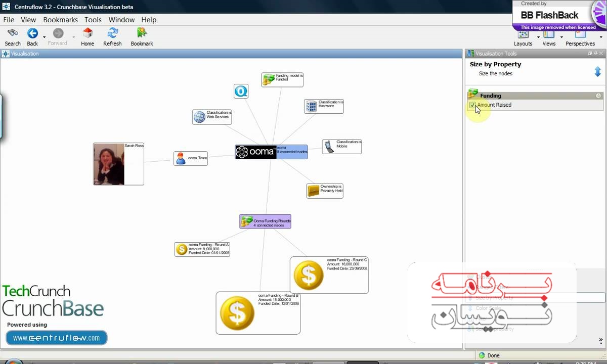Click the blue Q node icon
Viewport: 607px width, 364px height.
coord(241,91)
